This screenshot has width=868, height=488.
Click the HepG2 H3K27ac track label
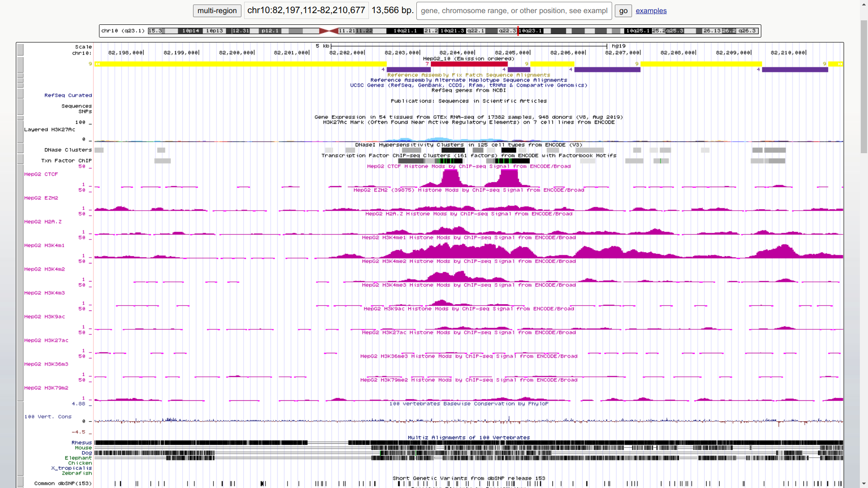tap(46, 340)
